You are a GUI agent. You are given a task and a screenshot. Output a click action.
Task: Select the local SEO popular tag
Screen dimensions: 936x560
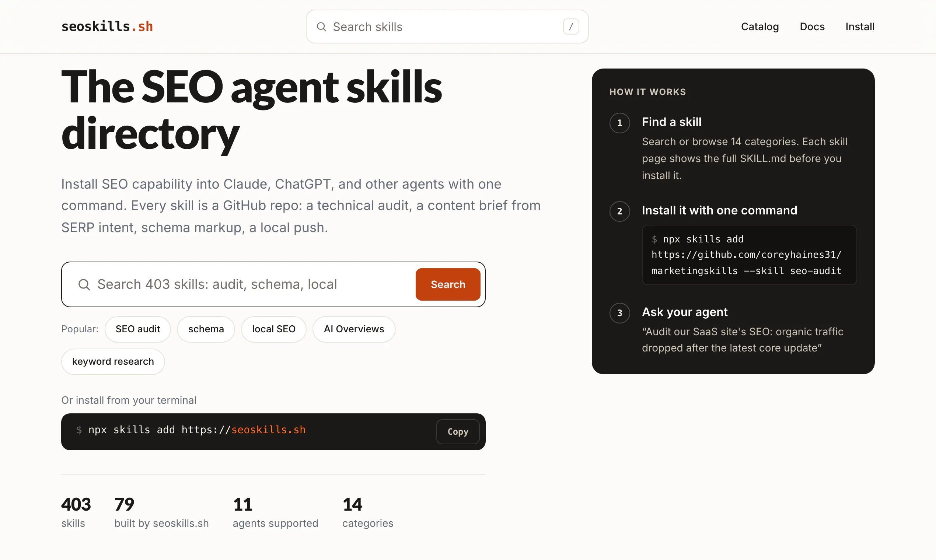(274, 329)
